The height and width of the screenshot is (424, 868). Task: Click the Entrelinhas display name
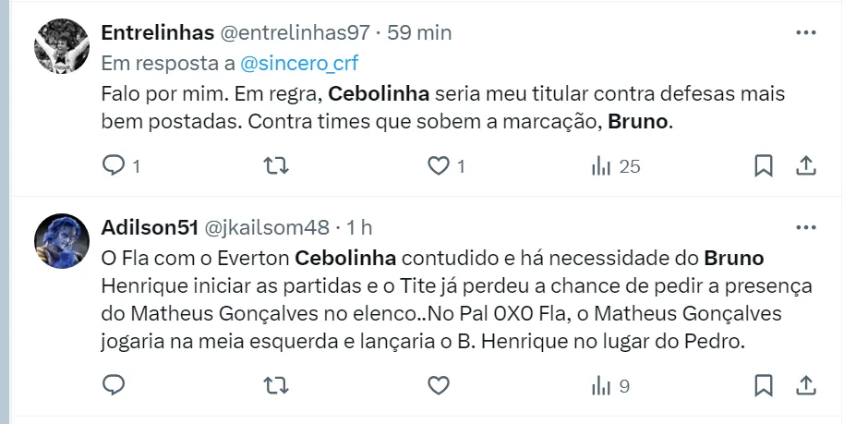(155, 32)
